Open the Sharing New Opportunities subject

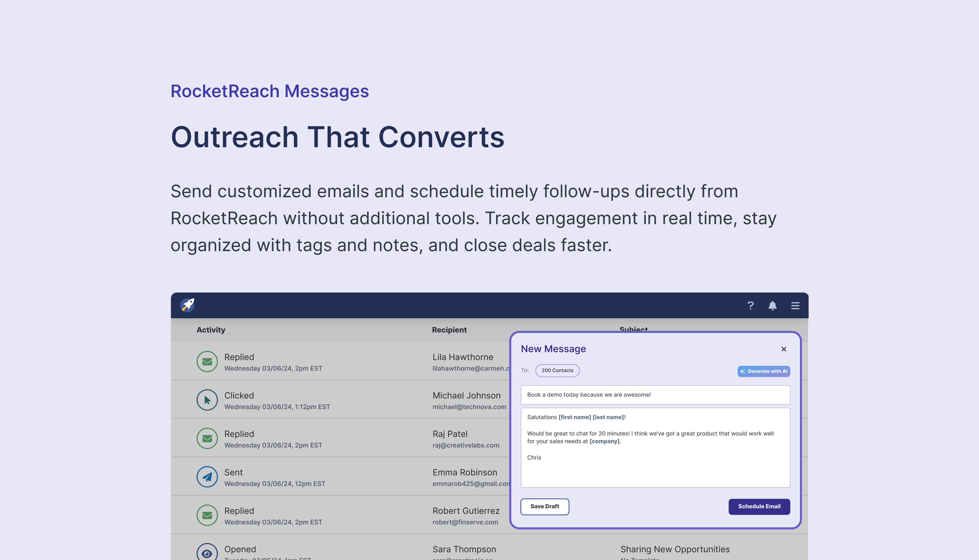(x=675, y=549)
